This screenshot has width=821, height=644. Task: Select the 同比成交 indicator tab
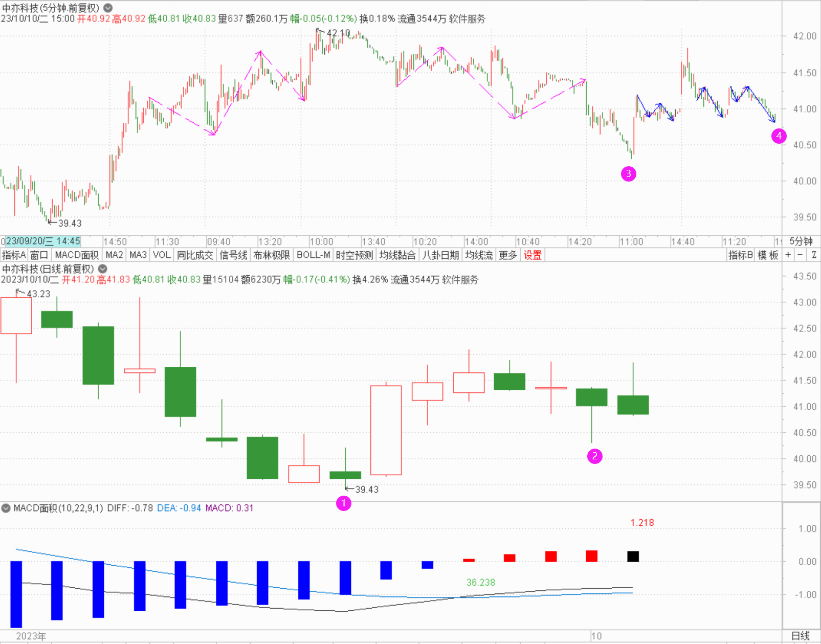coord(195,255)
